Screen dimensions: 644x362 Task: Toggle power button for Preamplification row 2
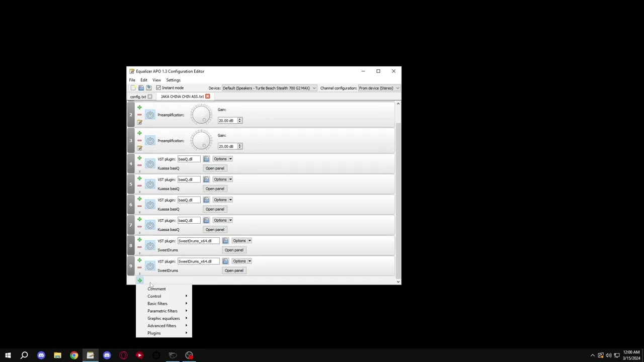click(x=150, y=115)
